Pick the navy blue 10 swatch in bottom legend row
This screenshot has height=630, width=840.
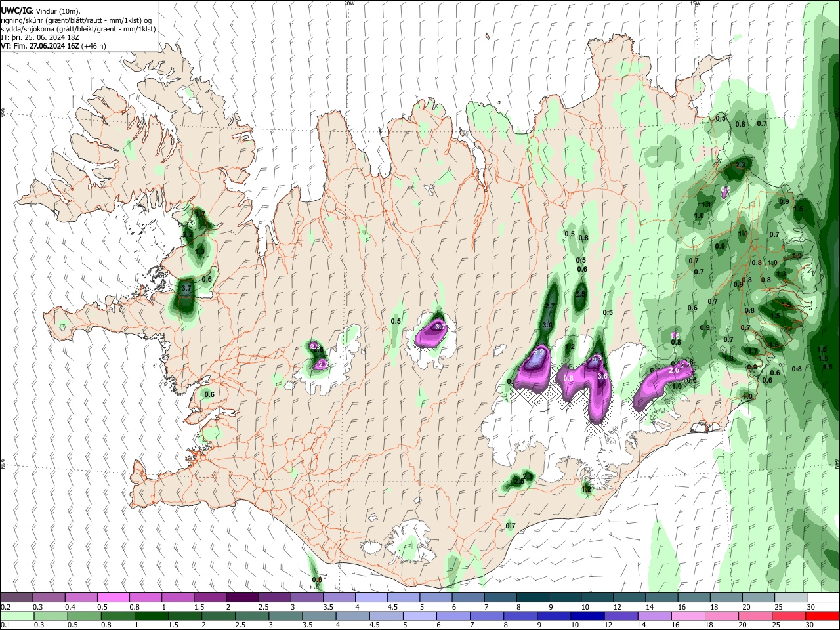[587, 616]
